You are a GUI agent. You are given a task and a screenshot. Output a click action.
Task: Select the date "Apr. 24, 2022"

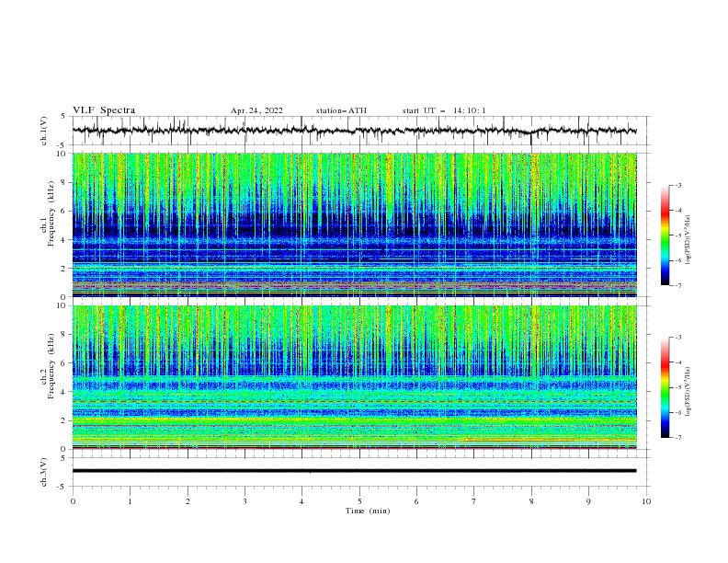click(256, 110)
